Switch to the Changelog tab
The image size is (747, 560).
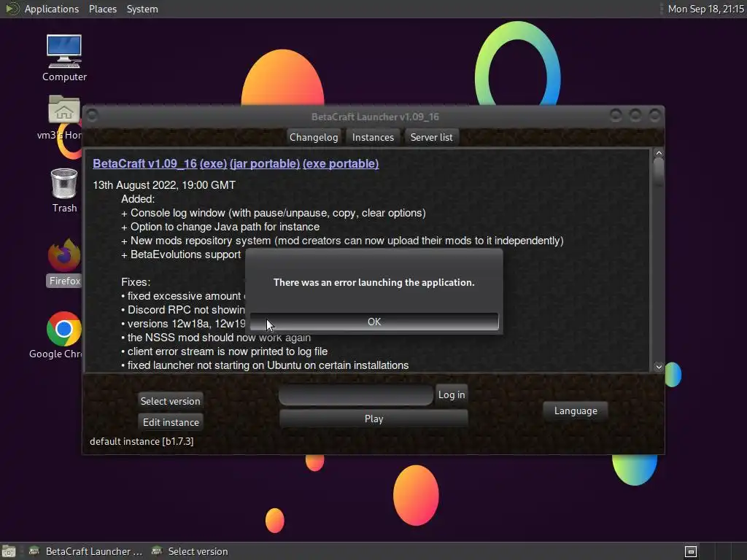314,137
